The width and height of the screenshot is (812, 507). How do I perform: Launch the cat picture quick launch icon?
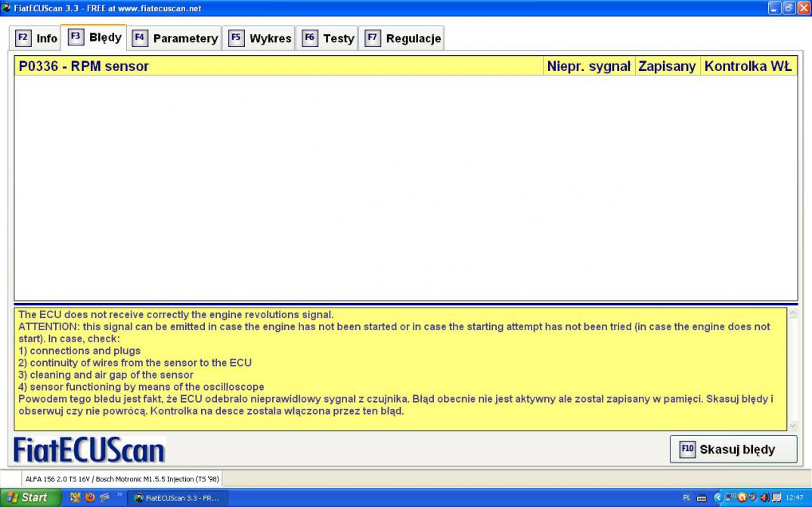pyautogui.click(x=76, y=498)
